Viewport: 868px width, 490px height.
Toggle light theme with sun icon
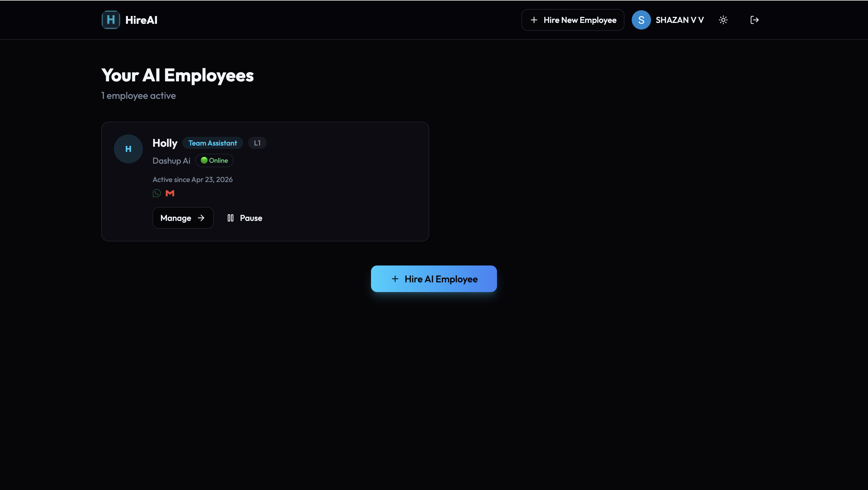tap(723, 20)
